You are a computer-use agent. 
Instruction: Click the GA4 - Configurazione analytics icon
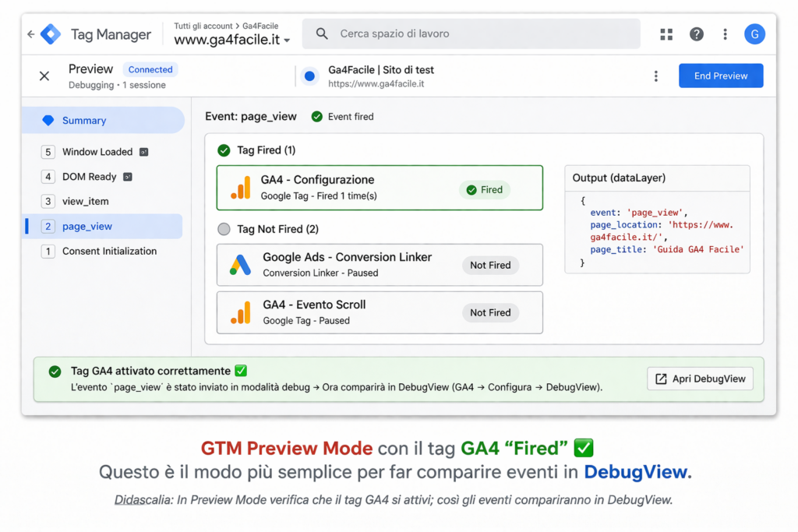241,188
